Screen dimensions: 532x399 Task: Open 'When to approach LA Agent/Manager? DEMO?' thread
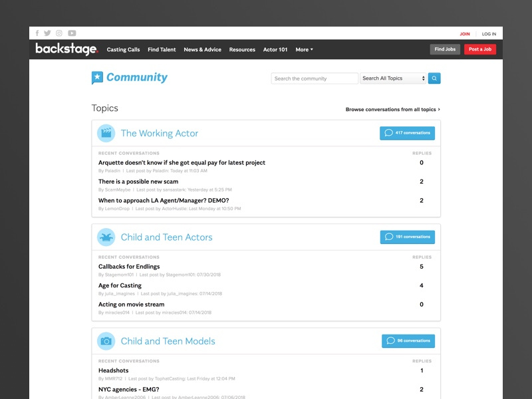point(164,201)
